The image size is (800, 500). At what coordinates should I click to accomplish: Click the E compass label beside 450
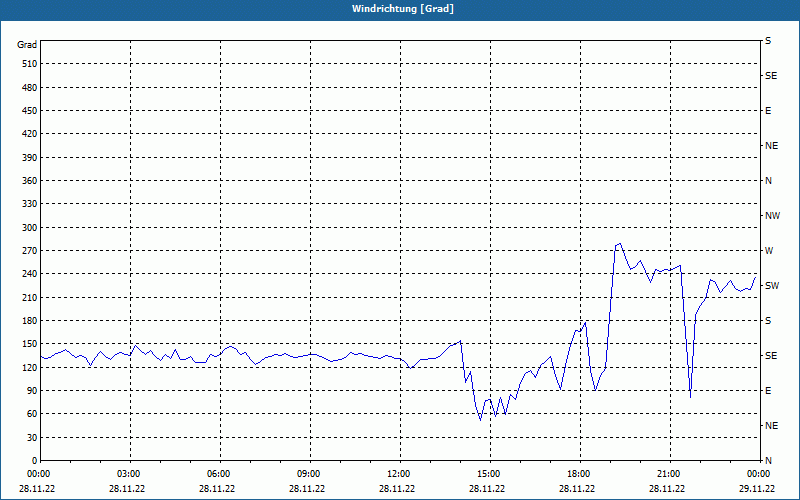coord(768,111)
